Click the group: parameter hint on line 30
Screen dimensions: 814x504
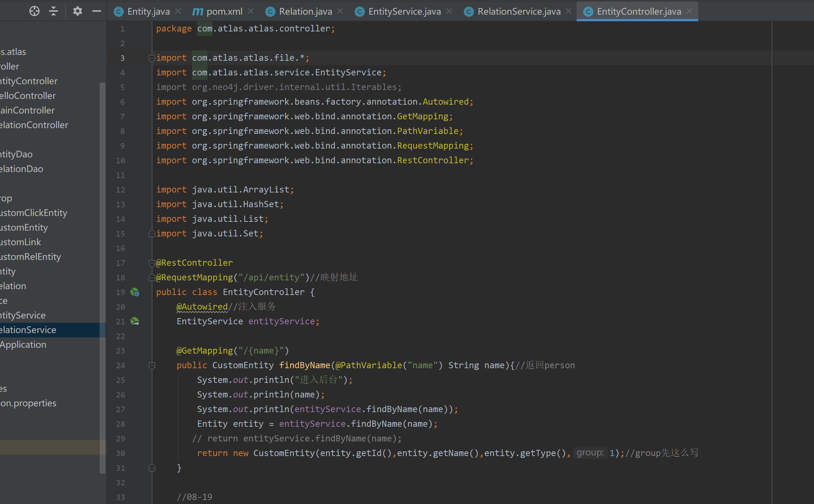point(590,453)
